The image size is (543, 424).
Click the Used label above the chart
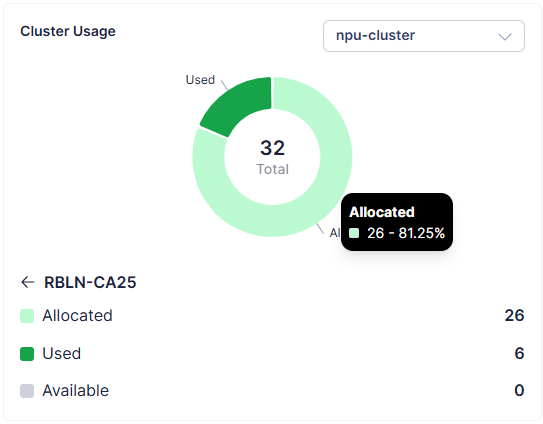[x=200, y=80]
